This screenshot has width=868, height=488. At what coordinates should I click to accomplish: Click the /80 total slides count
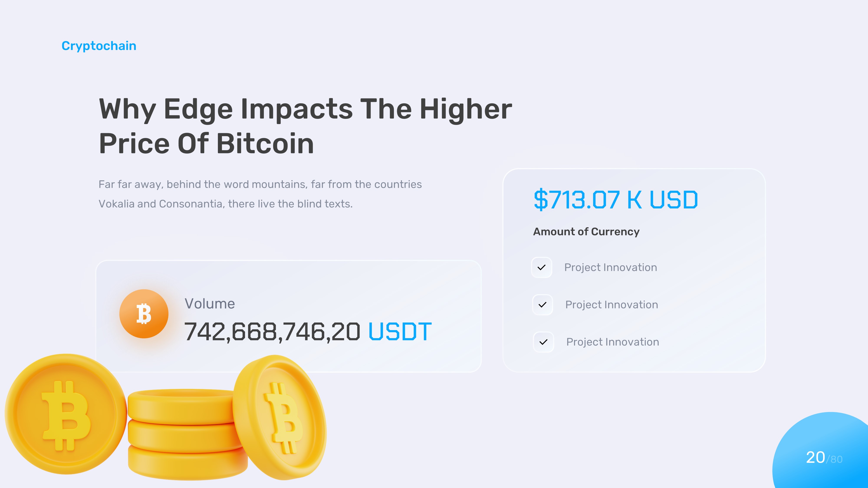(834, 459)
